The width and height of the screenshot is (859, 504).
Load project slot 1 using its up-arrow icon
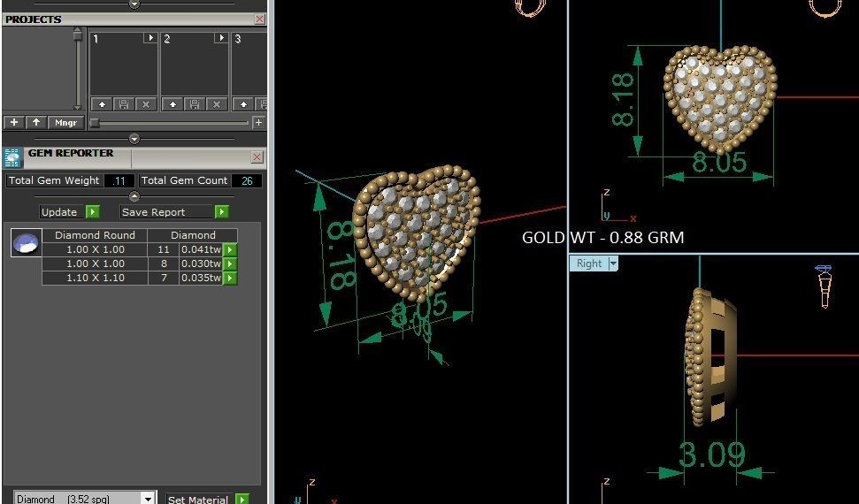point(102,104)
